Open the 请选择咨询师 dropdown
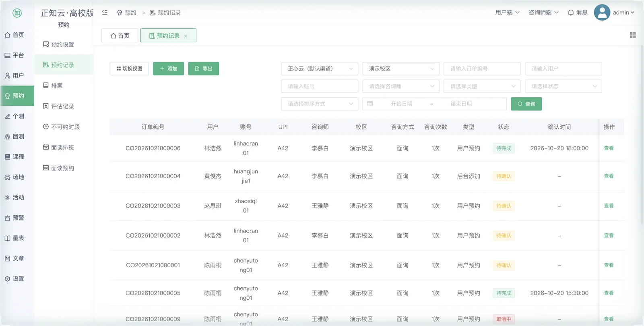The image size is (644, 326). coord(401,86)
